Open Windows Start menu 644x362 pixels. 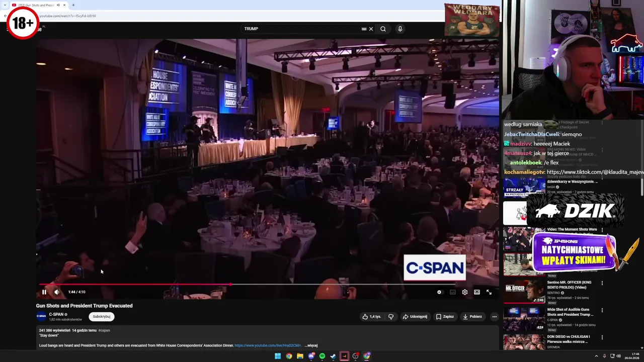pyautogui.click(x=278, y=356)
